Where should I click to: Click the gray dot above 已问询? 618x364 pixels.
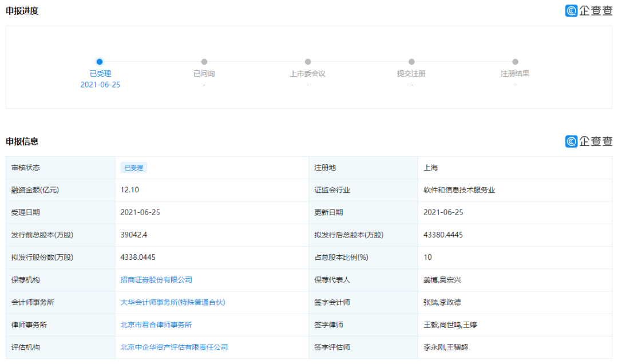pyautogui.click(x=204, y=61)
